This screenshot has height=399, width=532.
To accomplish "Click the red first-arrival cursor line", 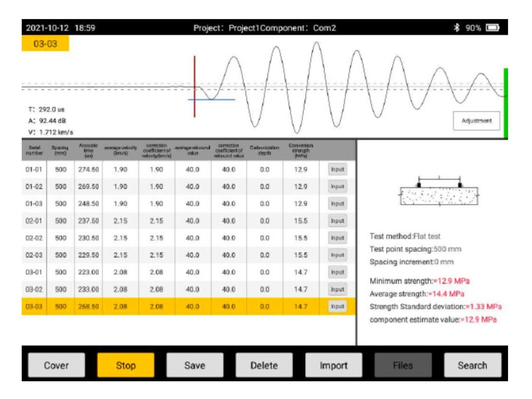I will pyautogui.click(x=194, y=86).
